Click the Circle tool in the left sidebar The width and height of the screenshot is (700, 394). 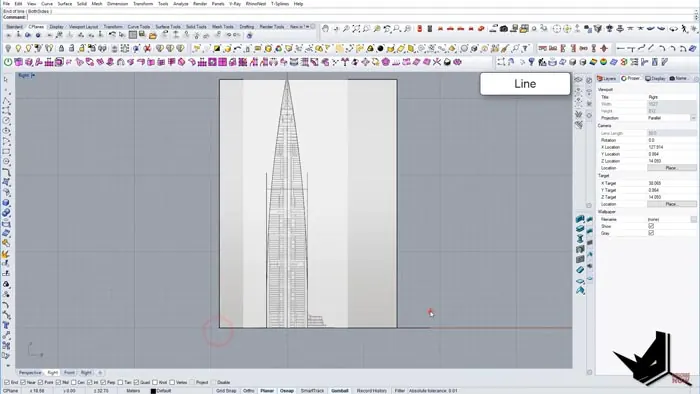click(6, 121)
